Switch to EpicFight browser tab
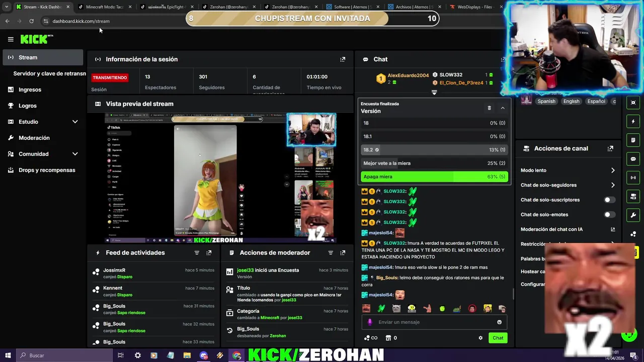This screenshot has height=362, width=644. point(167,7)
